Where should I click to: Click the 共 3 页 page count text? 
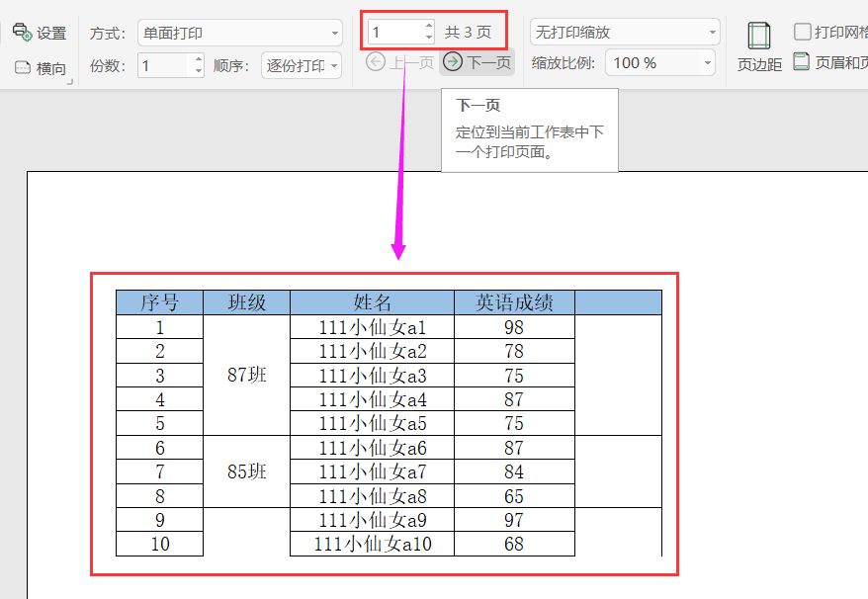pos(468,32)
